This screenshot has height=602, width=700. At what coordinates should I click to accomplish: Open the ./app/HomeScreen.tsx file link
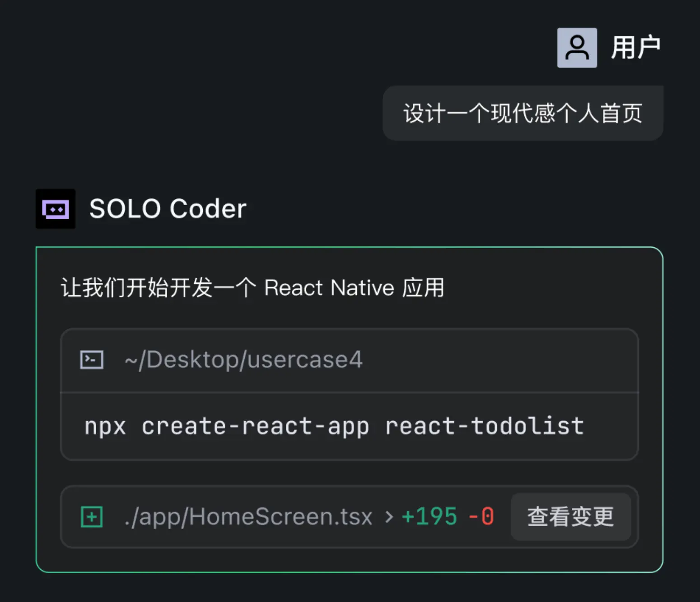[248, 517]
